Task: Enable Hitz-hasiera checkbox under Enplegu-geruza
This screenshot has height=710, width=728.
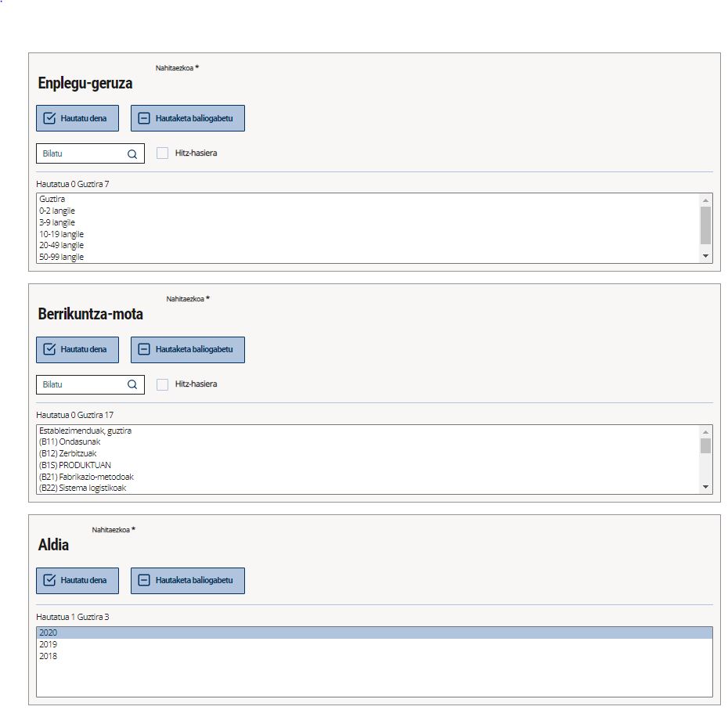Action: pos(162,153)
